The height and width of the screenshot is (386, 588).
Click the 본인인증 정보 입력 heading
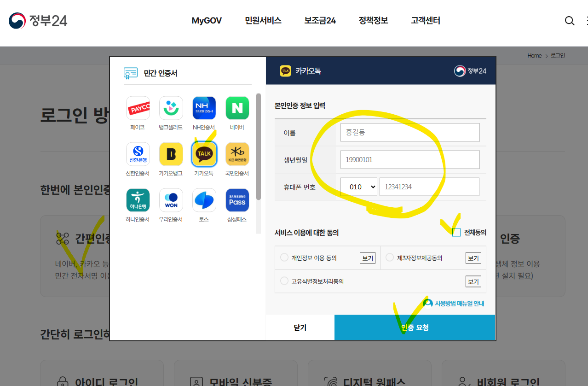click(x=300, y=105)
